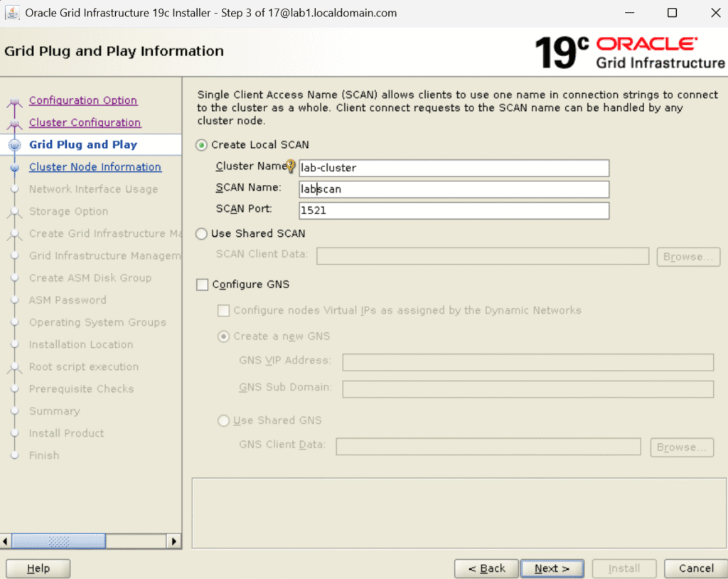Open the Configuration Option step link
Screen dimensions: 728x579
[83, 100]
